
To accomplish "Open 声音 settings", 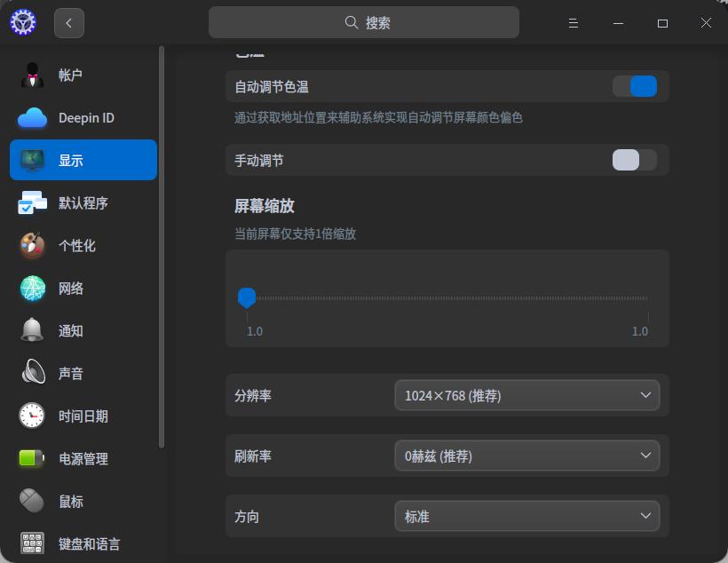I will coord(83,373).
